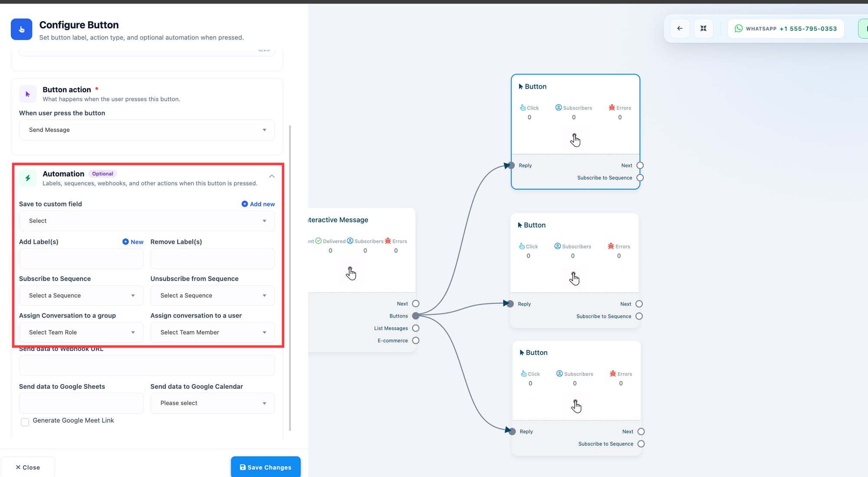Click the Send data to Webhook URL field
868x477 pixels.
coord(147,365)
